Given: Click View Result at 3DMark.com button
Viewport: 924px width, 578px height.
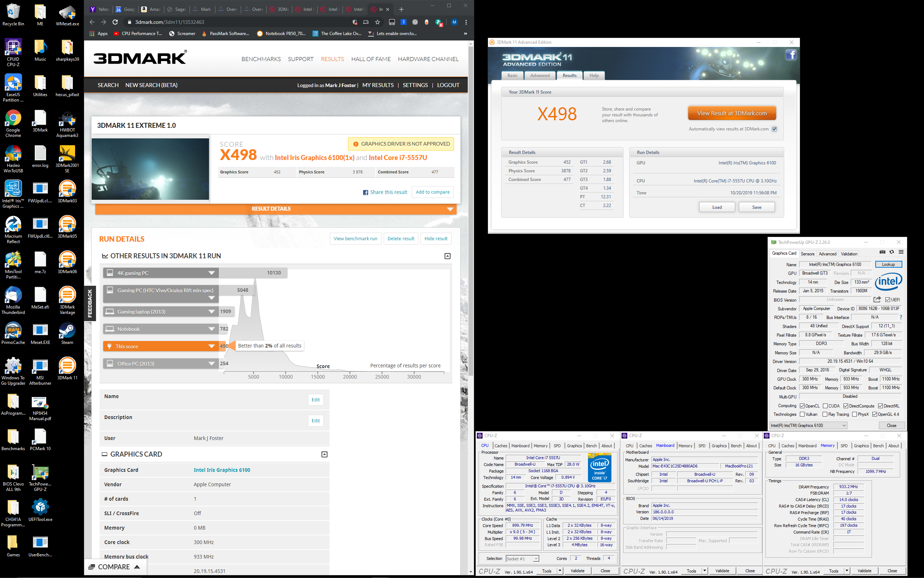Looking at the screenshot, I should tap(732, 113).
